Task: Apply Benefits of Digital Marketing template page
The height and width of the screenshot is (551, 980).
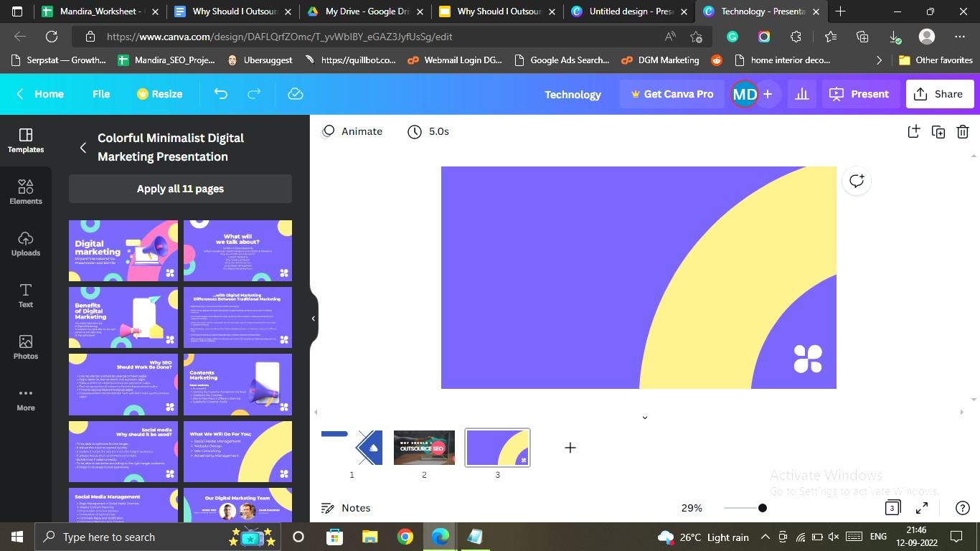Action: [x=123, y=318]
